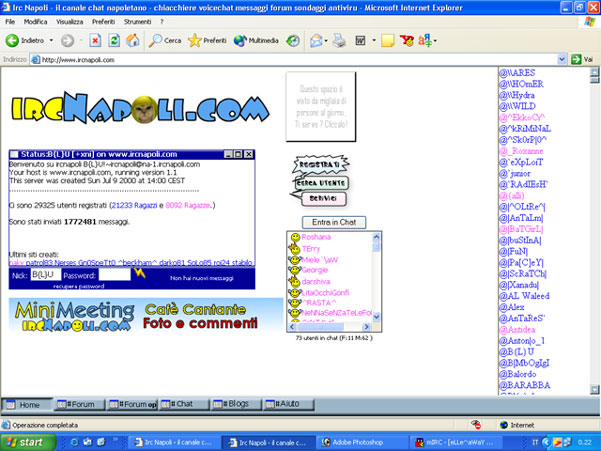
Task: Select user Georgie in chat list
Action: pos(315,270)
